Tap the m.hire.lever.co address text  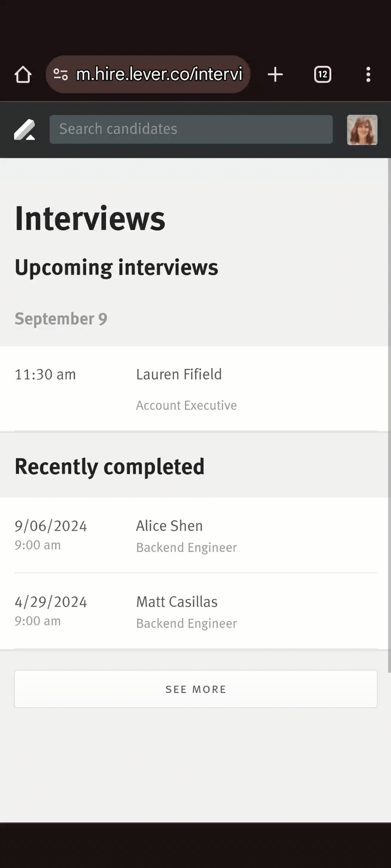click(x=159, y=74)
